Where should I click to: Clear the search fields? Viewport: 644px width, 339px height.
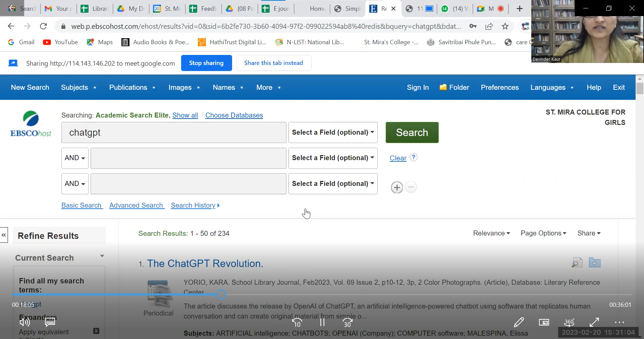(398, 158)
